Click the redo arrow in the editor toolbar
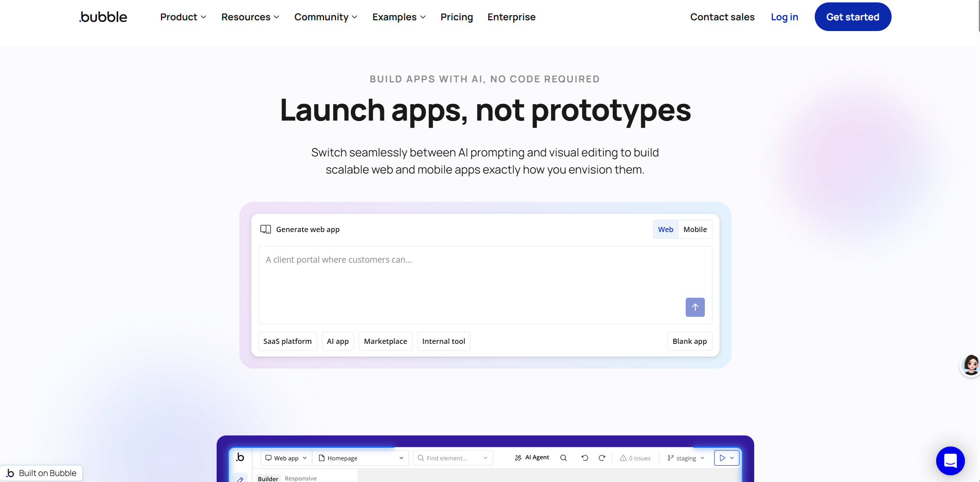980x482 pixels. [x=602, y=458]
